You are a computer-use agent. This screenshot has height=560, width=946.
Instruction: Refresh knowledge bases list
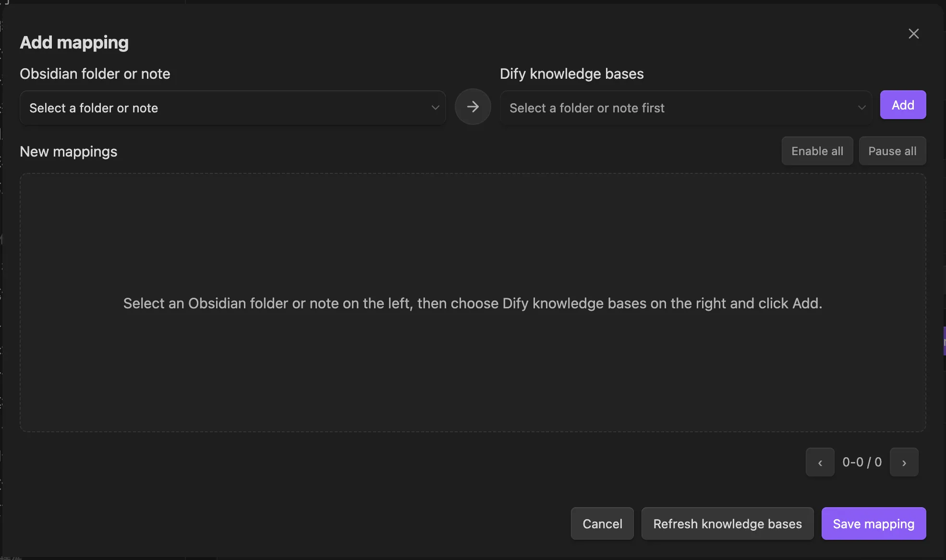(x=728, y=523)
